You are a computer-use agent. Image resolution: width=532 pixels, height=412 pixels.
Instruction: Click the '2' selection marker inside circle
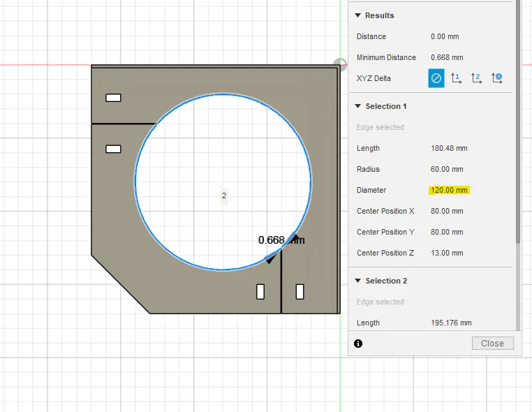point(224,196)
